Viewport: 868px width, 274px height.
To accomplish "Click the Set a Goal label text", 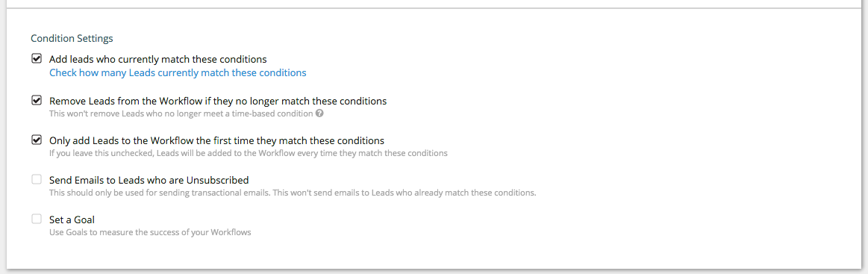I will [x=72, y=219].
